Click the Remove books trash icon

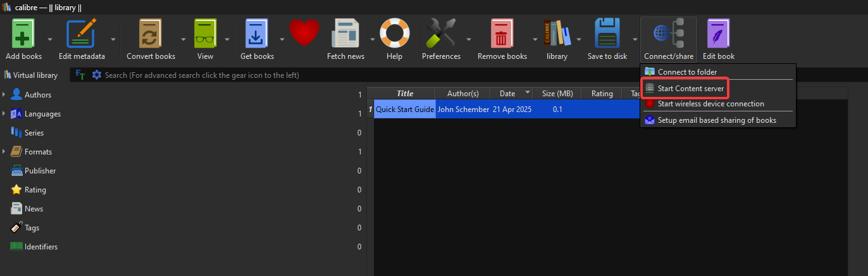502,34
